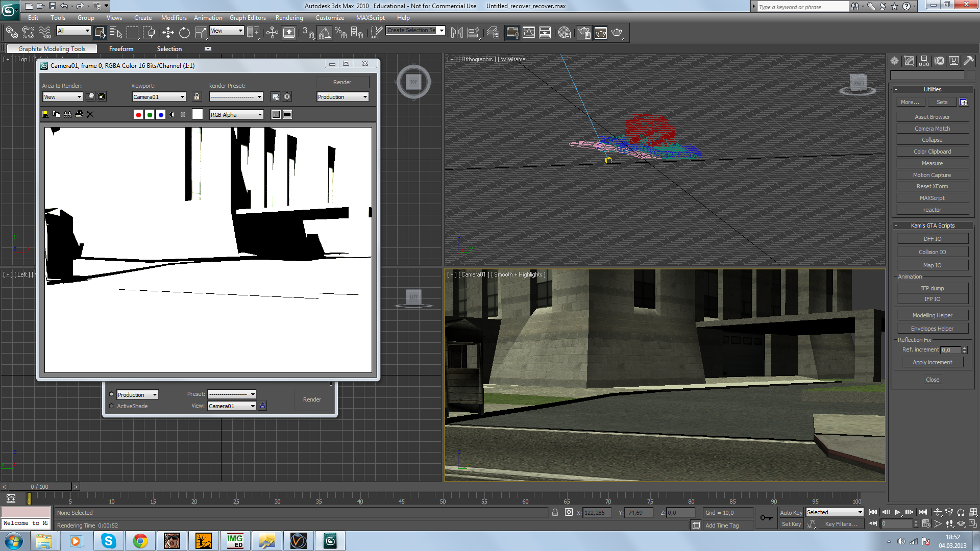The width and height of the screenshot is (980, 551).
Task: Open the Mirror tool
Action: tap(457, 33)
